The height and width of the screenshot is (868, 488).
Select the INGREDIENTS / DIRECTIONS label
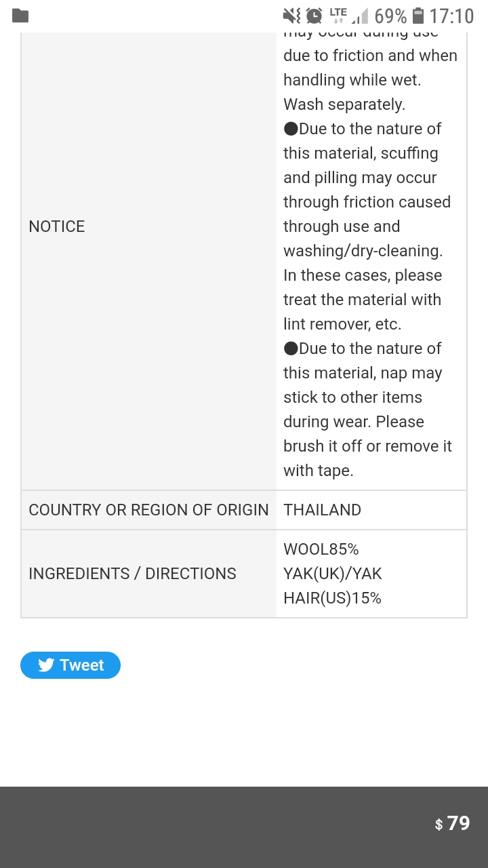[132, 574]
